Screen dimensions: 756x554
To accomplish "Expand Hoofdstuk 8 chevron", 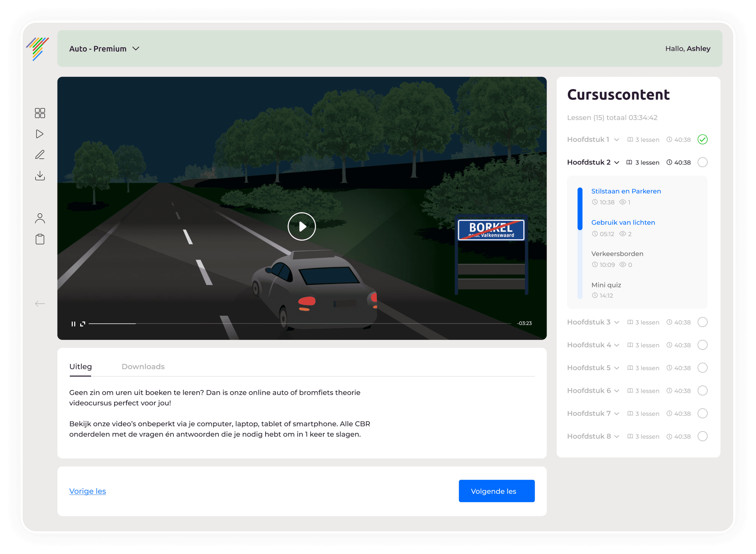I will click(x=617, y=437).
